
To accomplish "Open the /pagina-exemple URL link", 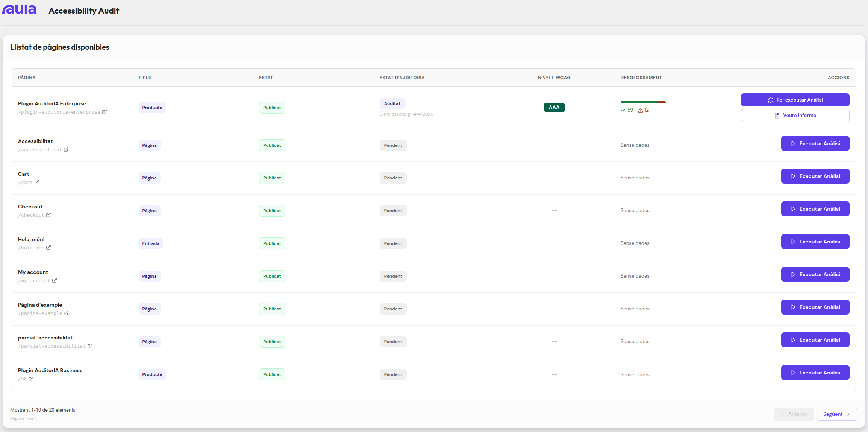I will click(40, 313).
